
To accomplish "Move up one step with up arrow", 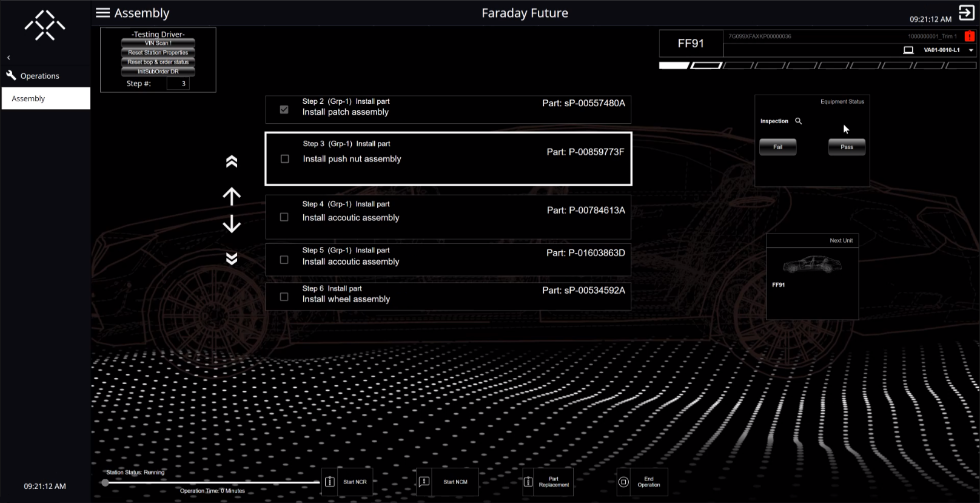I will tap(232, 196).
